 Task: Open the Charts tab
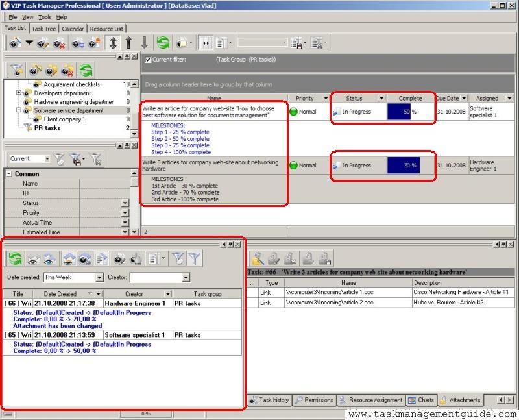point(421,400)
